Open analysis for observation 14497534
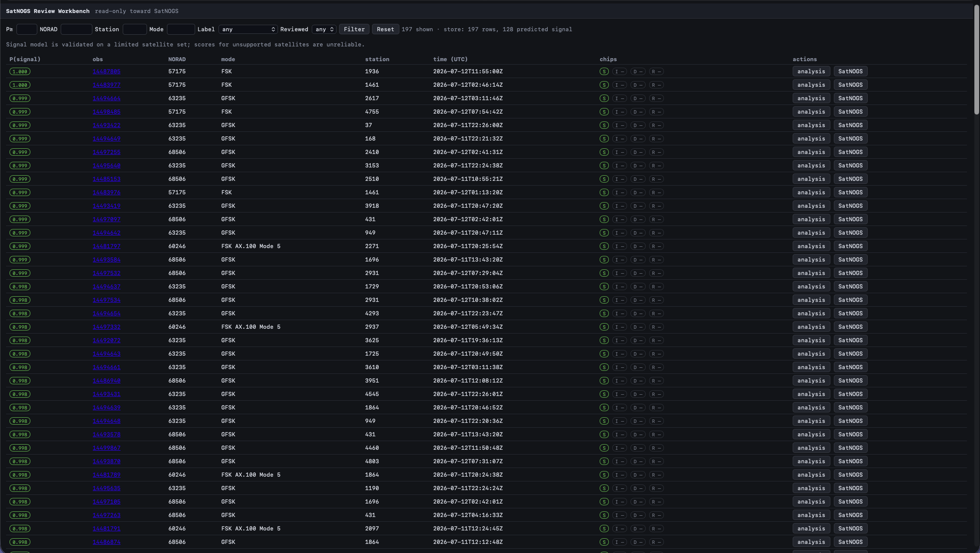The height and width of the screenshot is (553, 980). pyautogui.click(x=811, y=300)
